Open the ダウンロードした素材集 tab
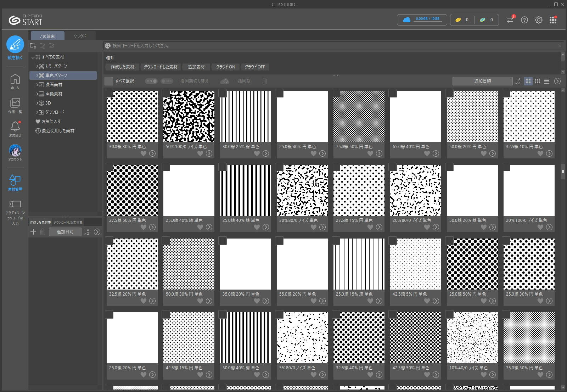The image size is (567, 392). [x=68, y=223]
